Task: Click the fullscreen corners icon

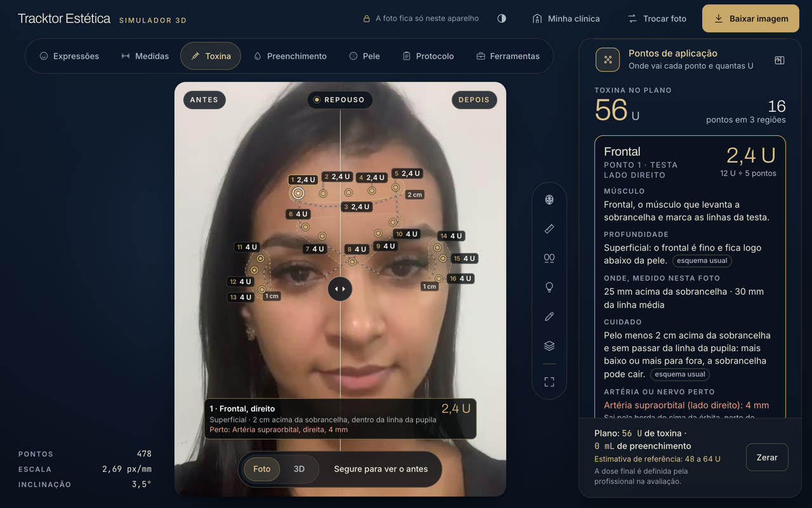Action: coord(549,382)
